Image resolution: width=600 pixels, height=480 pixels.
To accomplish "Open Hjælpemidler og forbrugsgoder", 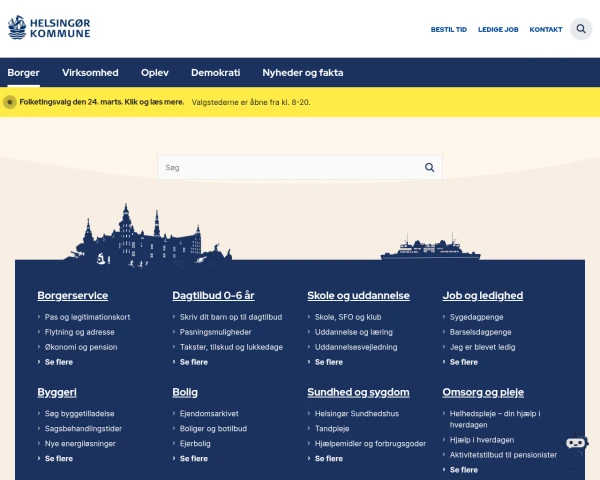I will click(x=370, y=444).
